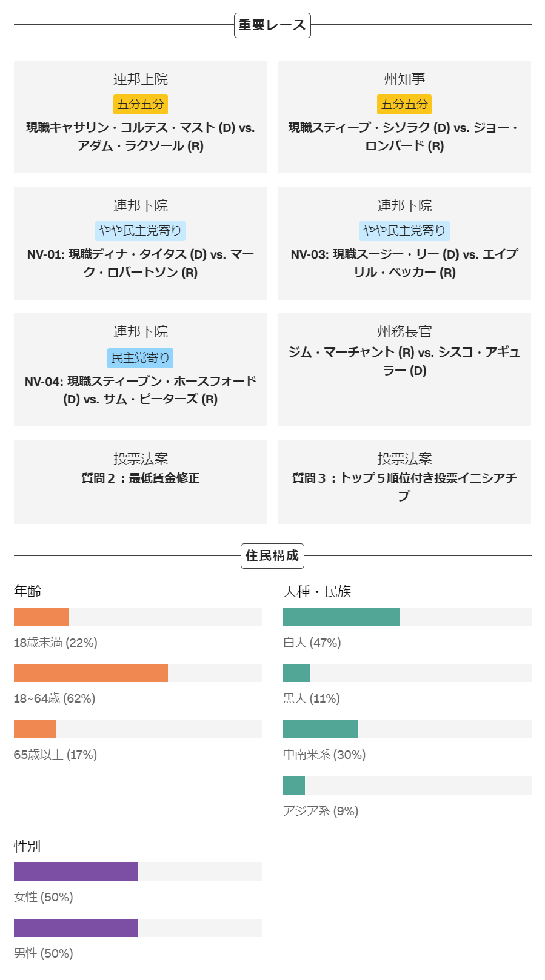Click the purple 女性 50% bar
Viewport: 545px width, 980px height.
(76, 872)
